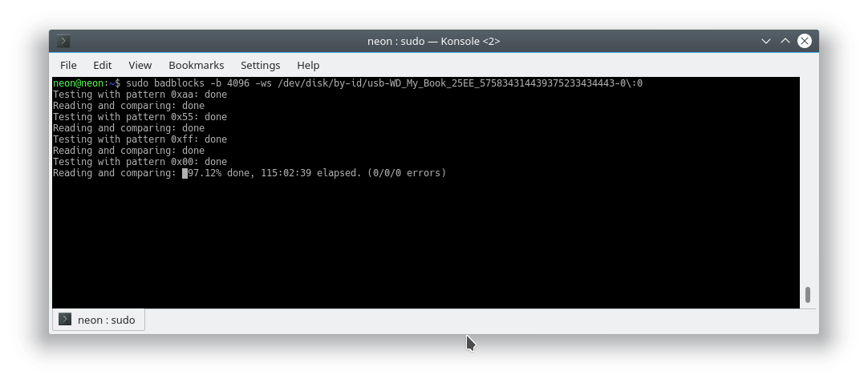Screen dimensions: 868x383
Task: Click 'Testing with pattern 0x55: done' line
Action: tap(140, 117)
